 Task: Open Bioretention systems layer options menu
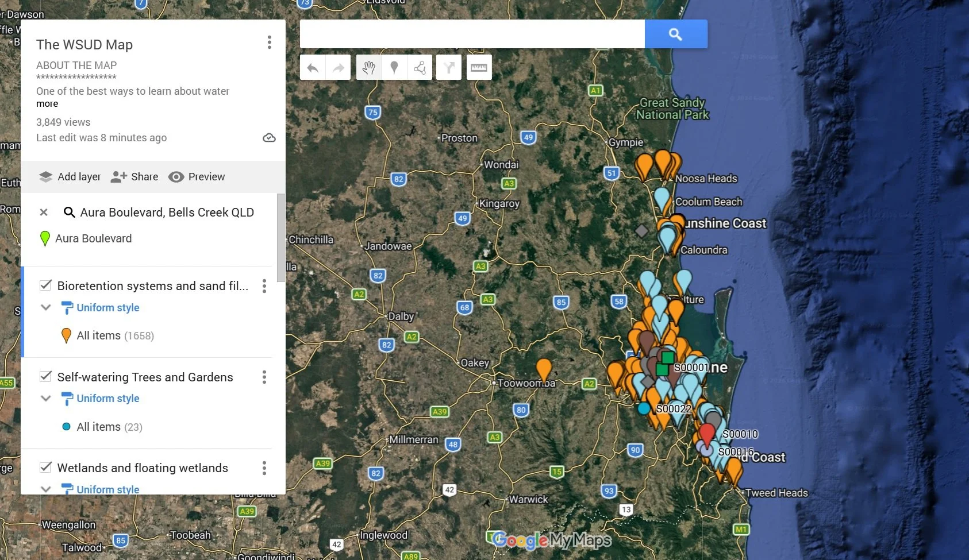(264, 286)
